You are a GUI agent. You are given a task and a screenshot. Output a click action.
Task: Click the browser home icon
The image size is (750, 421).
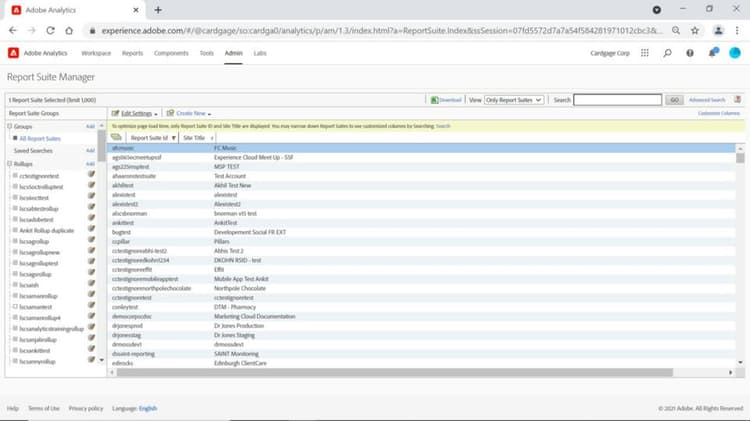click(69, 31)
